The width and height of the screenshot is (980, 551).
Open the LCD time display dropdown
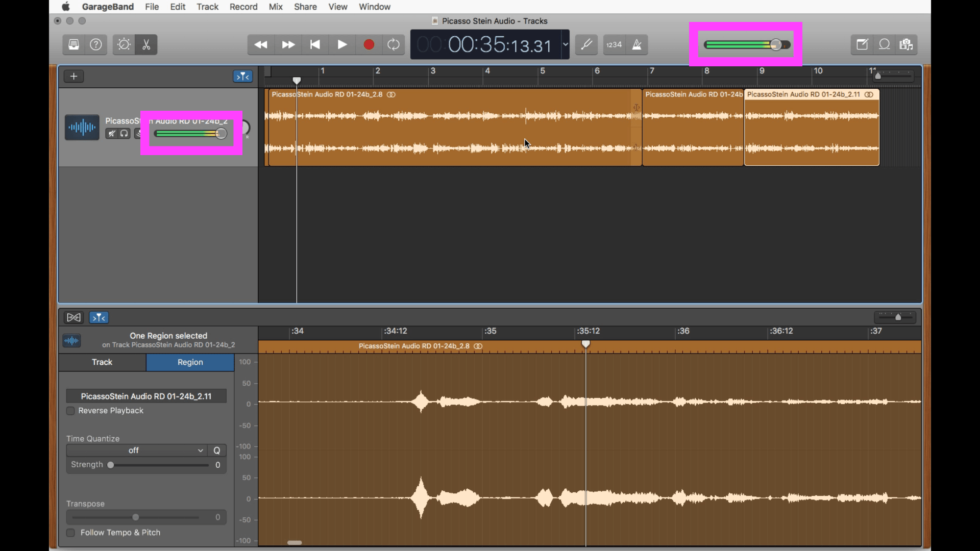tap(565, 44)
